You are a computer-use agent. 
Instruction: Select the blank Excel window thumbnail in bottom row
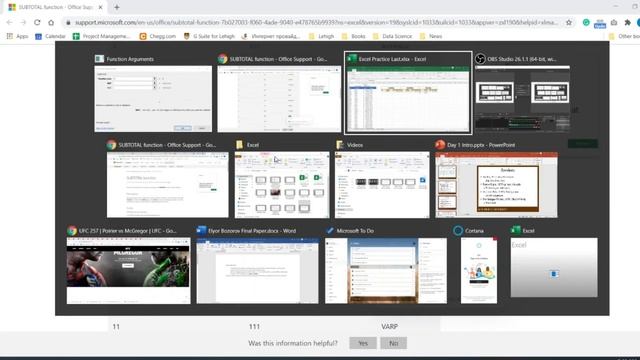(554, 267)
